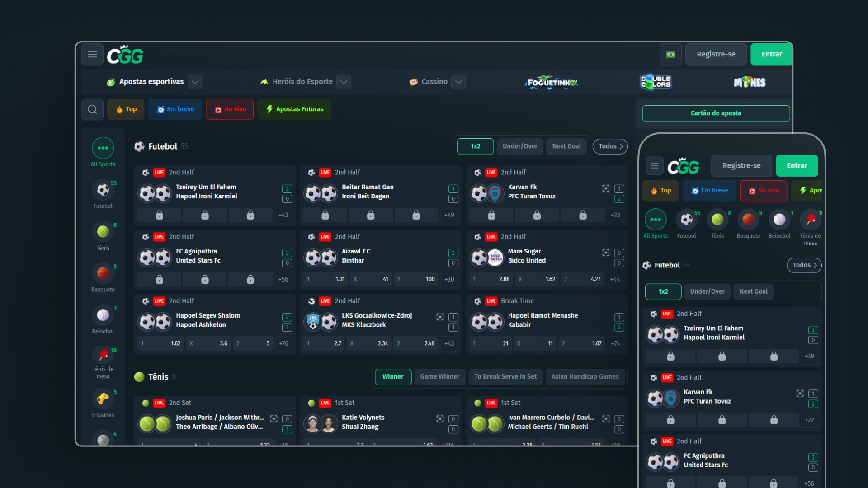Pick odds 1 at 2.7 for LKS Goczalkowice-Zdroj
The width and height of the screenshot is (868, 488).
325,343
